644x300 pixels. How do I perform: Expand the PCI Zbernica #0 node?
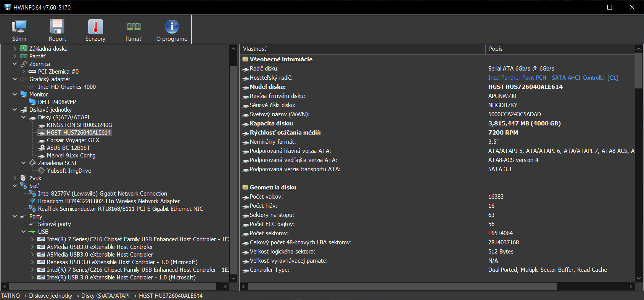click(24, 72)
